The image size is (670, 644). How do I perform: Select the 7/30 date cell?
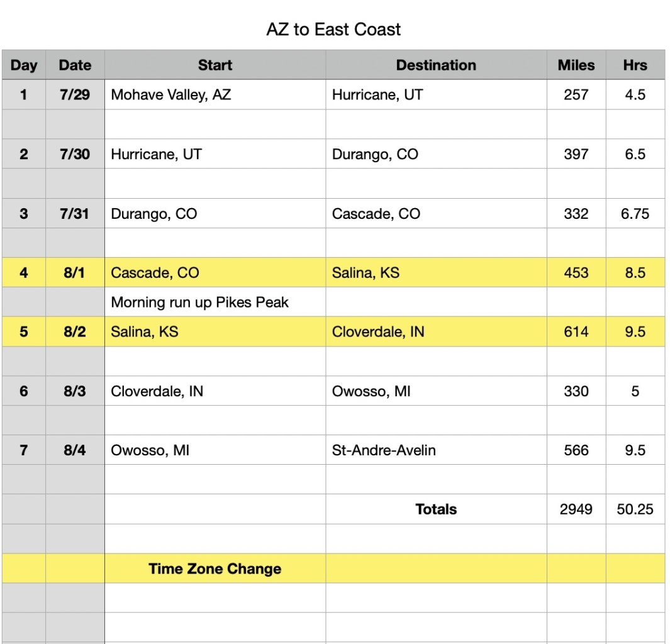[75, 154]
